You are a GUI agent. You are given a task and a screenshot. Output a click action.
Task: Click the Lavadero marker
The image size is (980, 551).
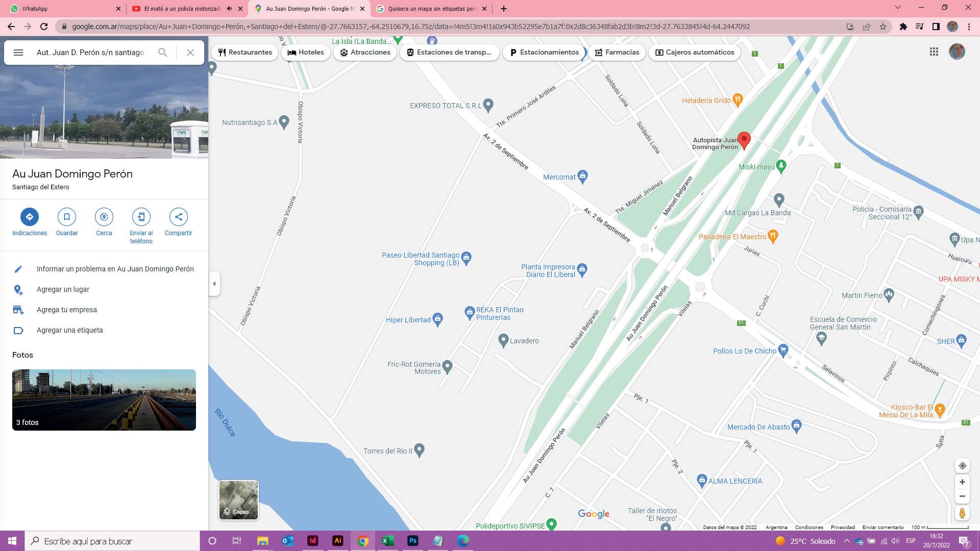pyautogui.click(x=503, y=340)
